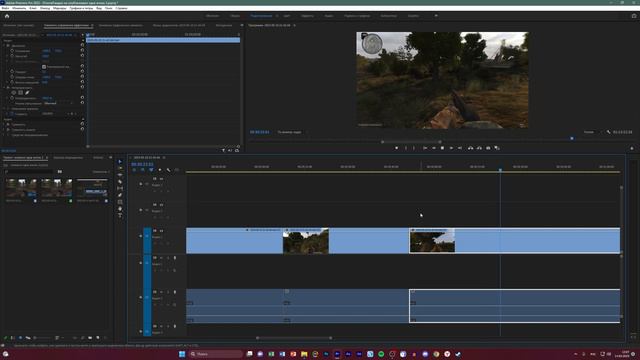This screenshot has height=360, width=640.
Task: Toggle insert sequences as nests option
Action: [134, 170]
